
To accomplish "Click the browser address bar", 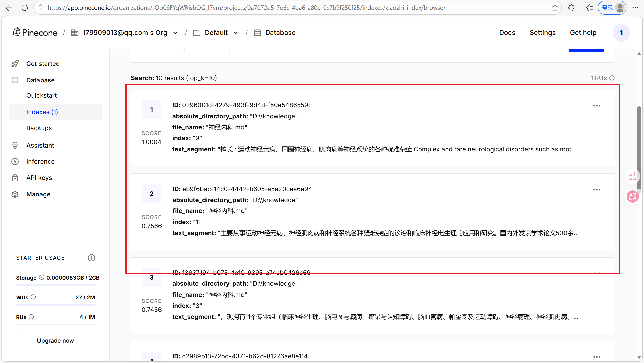I will point(246,8).
